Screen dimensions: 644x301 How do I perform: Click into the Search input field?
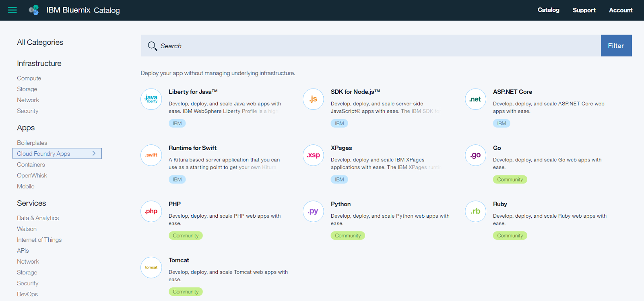(371, 45)
